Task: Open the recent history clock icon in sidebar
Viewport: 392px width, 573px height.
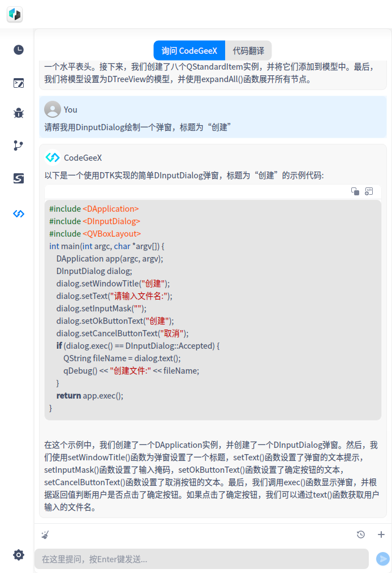Action: coord(19,50)
